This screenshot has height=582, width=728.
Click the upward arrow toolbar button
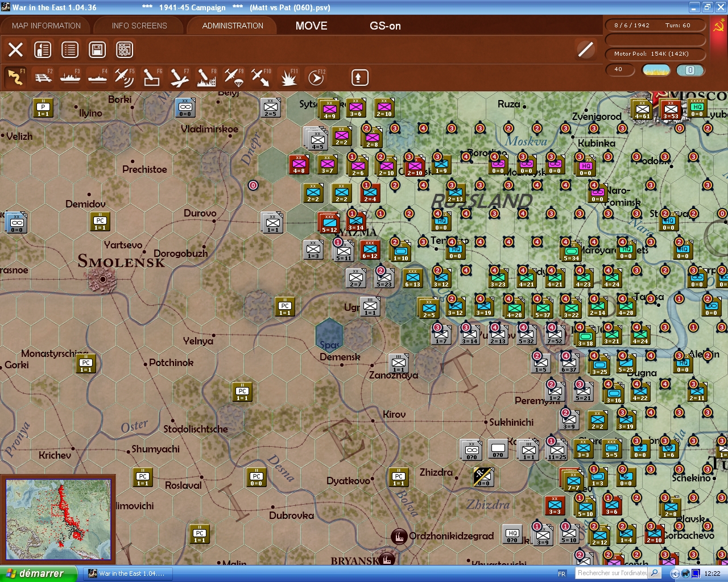click(359, 77)
